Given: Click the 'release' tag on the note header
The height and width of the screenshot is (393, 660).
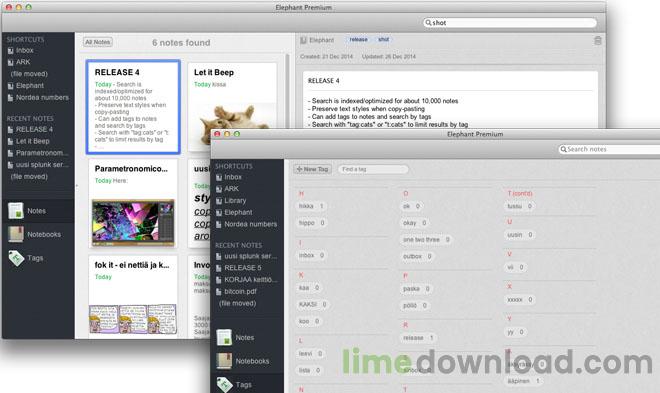Looking at the screenshot, I should click(x=359, y=40).
